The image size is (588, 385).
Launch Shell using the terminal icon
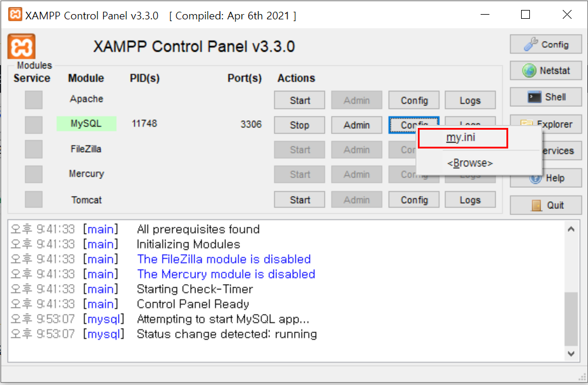[x=546, y=97]
